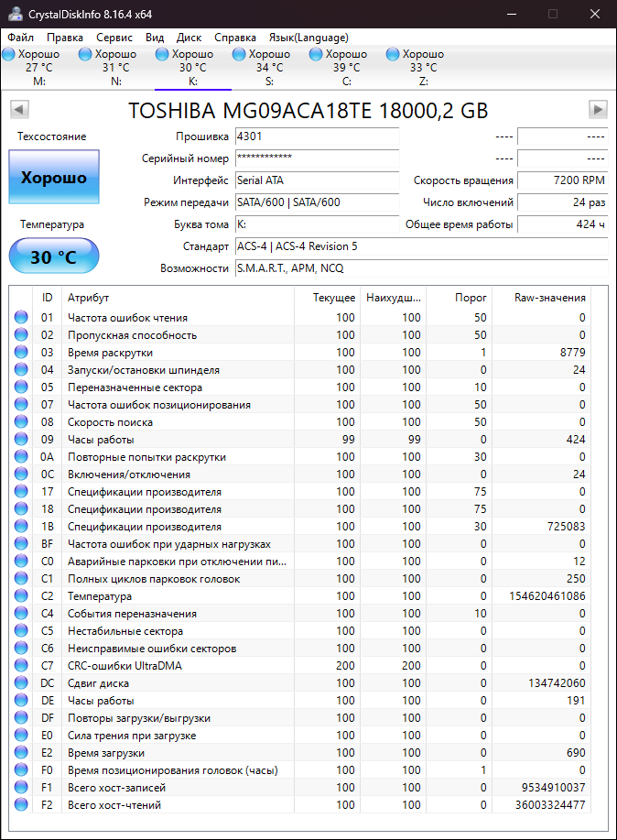The image size is (617, 840).
Task: Click status icon for Нестабильные сектора
Action: 21,630
